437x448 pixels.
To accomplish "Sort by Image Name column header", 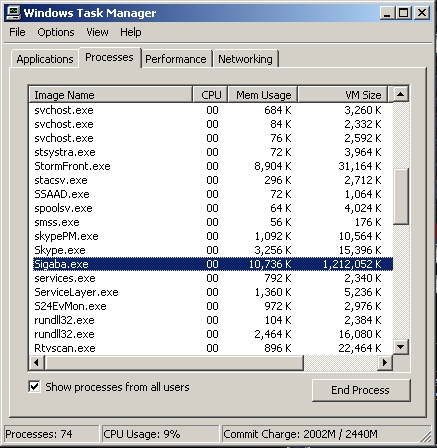I will (110, 95).
